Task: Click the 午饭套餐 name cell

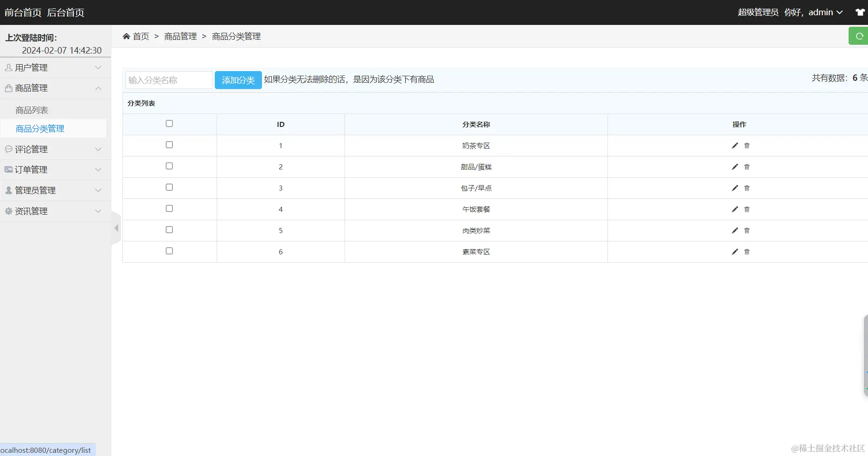Action: click(x=476, y=210)
